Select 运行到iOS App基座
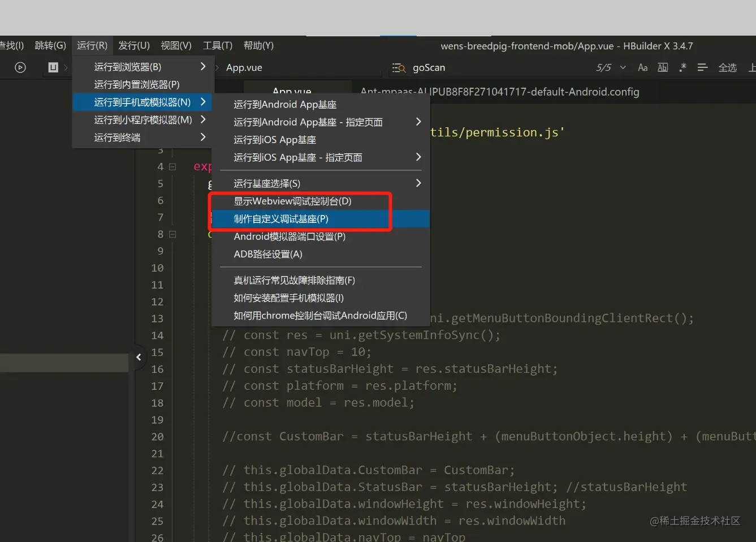 (x=321, y=140)
